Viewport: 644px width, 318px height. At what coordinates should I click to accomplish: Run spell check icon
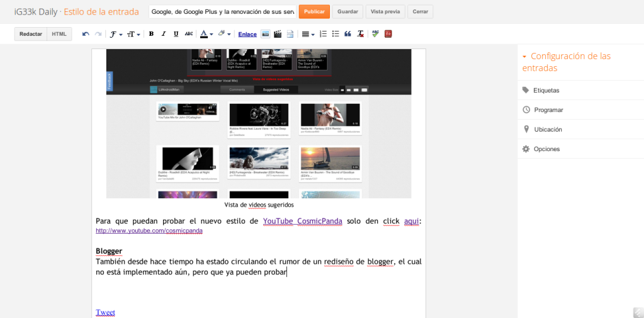376,34
